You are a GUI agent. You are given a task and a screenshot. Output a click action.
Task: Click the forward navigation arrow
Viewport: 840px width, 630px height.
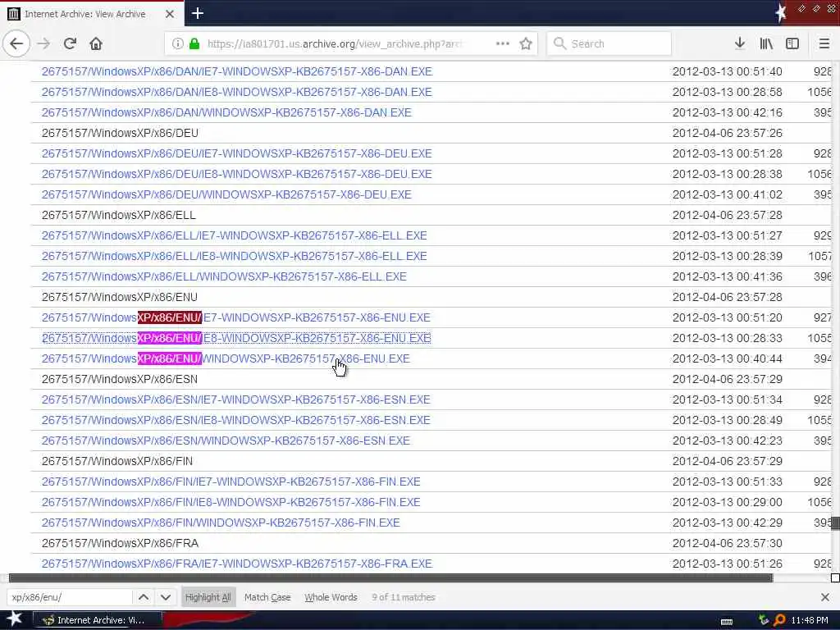click(43, 43)
